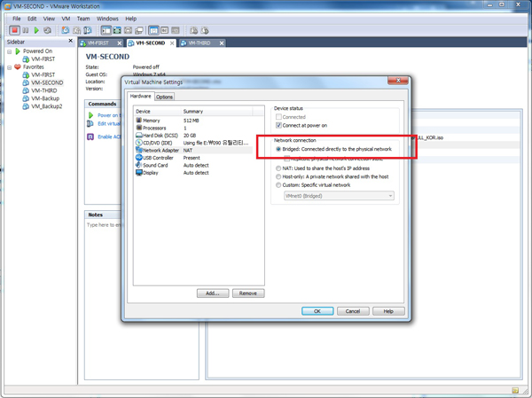This screenshot has height=398, width=532.
Task: Collapse the Powered On tree node
Action: 10,52
